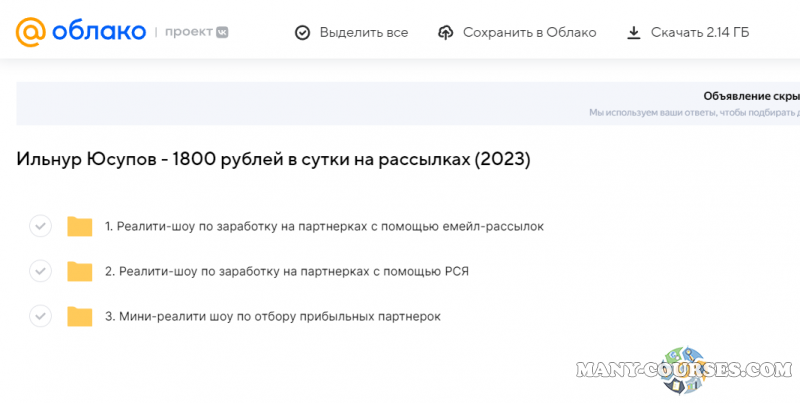Click "Выделить все" in the top toolbar
This screenshot has width=800, height=403.
click(363, 33)
